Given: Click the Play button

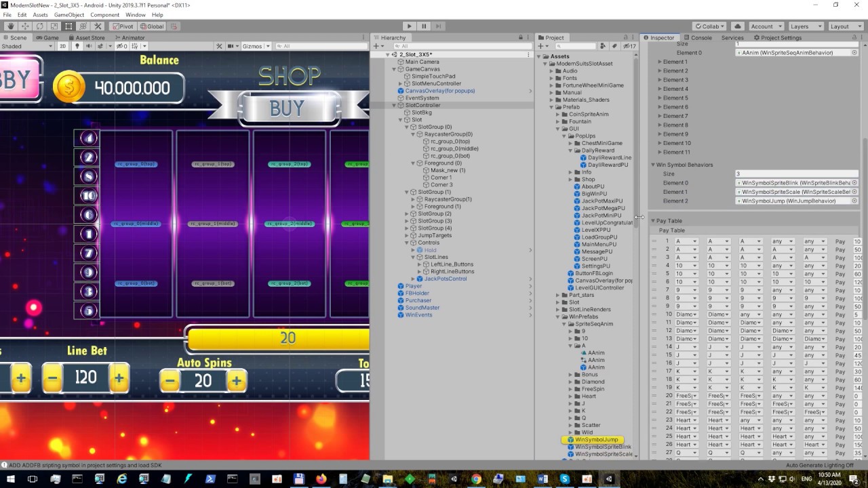Looking at the screenshot, I should 408,26.
